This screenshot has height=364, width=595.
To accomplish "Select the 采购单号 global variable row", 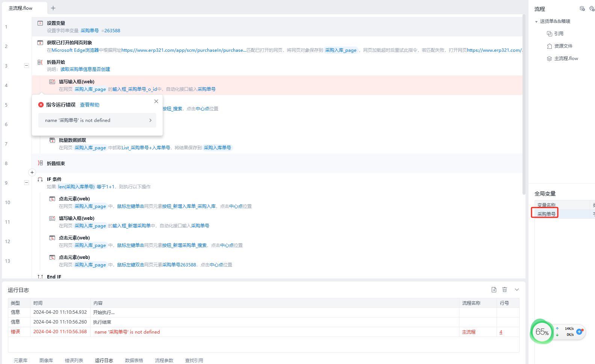I will [x=565, y=214].
